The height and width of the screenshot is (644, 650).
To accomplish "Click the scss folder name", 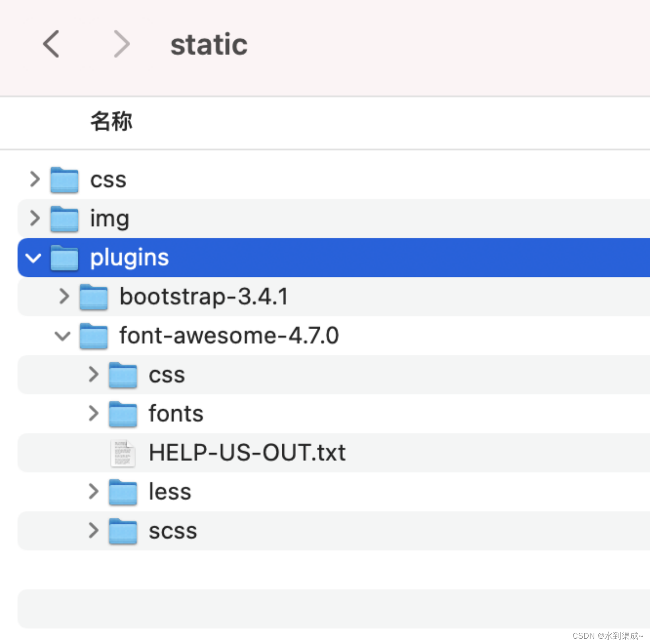I will (173, 531).
